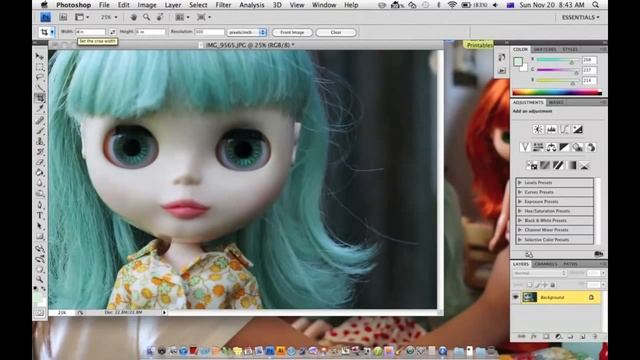
Task: Add a Hue/Saturation adjustment
Action: (538, 147)
